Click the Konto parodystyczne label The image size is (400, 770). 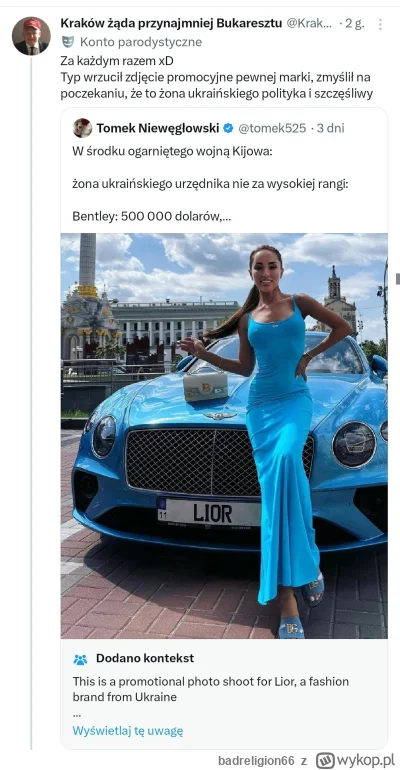pos(141,42)
